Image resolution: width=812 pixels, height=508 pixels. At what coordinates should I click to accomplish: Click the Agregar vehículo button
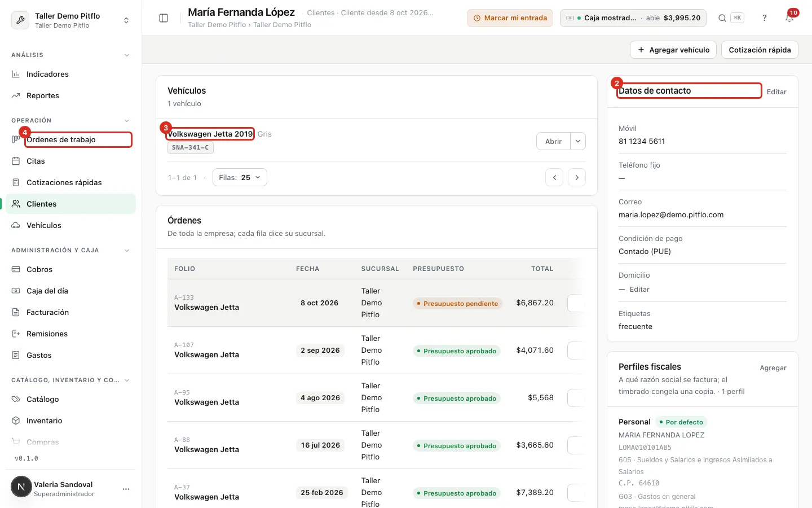(673, 50)
